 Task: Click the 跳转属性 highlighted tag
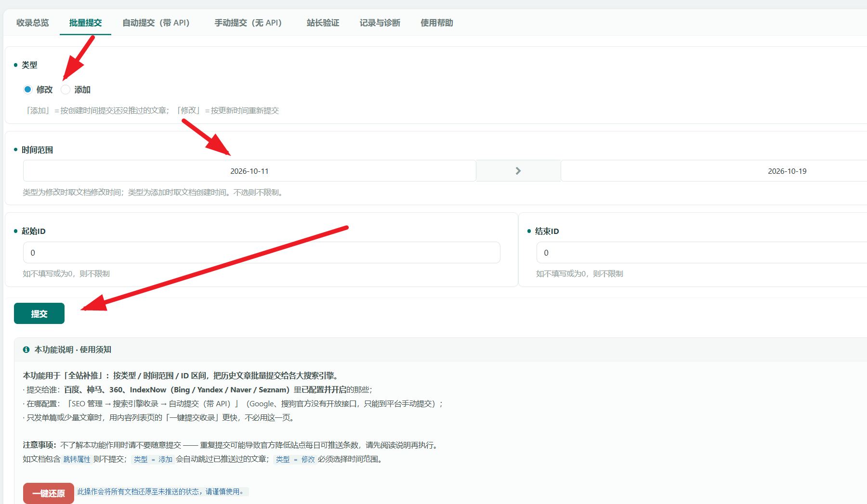point(77,459)
